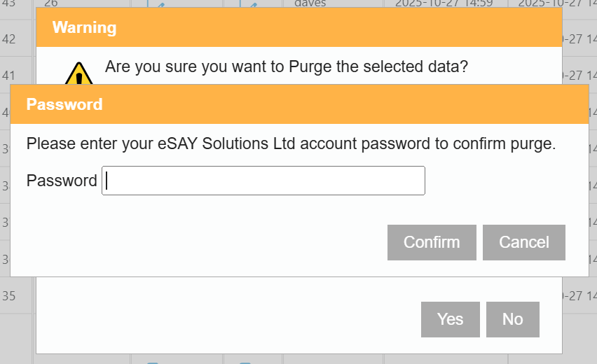The width and height of the screenshot is (597, 364).
Task: Click the 'Please enter your eSAY' prompt text
Action: pos(291,144)
